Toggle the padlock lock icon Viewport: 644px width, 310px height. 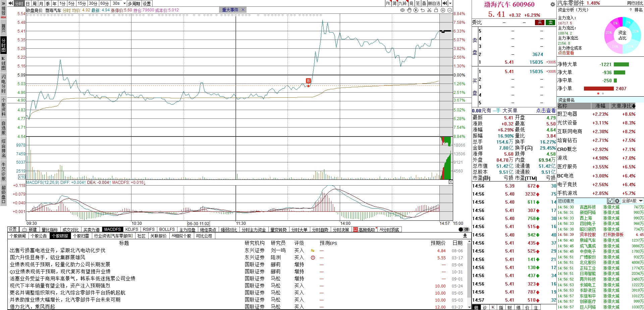click(x=436, y=10)
